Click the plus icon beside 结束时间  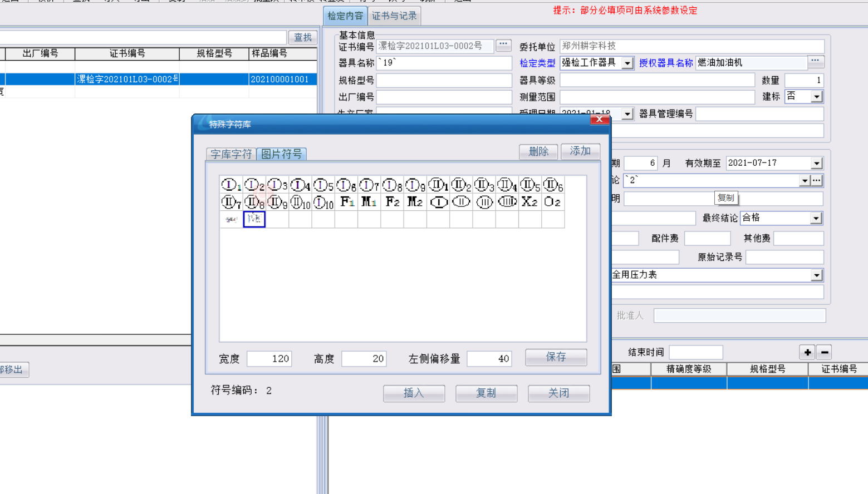807,352
